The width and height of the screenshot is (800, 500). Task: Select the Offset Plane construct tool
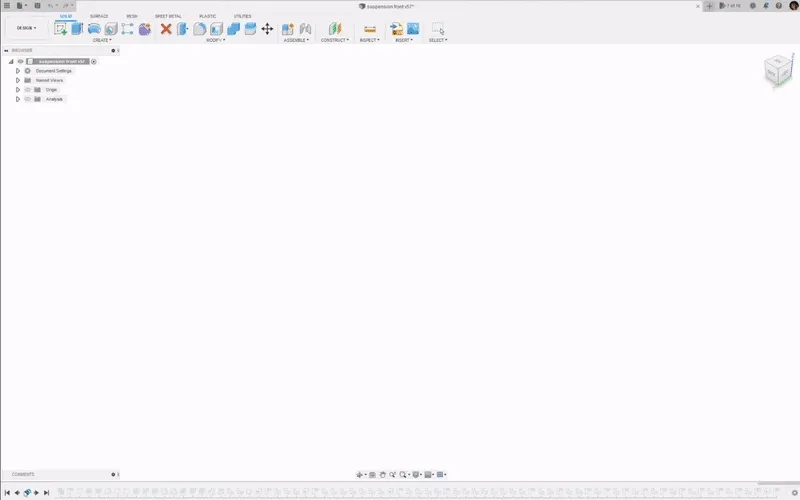pyautogui.click(x=335, y=29)
